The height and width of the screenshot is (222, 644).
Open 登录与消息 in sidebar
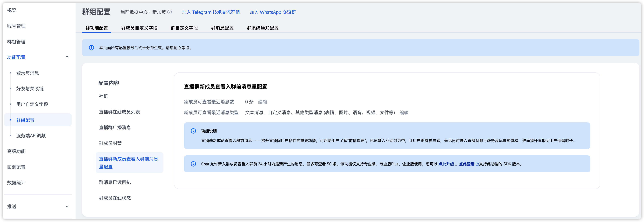pyautogui.click(x=28, y=73)
